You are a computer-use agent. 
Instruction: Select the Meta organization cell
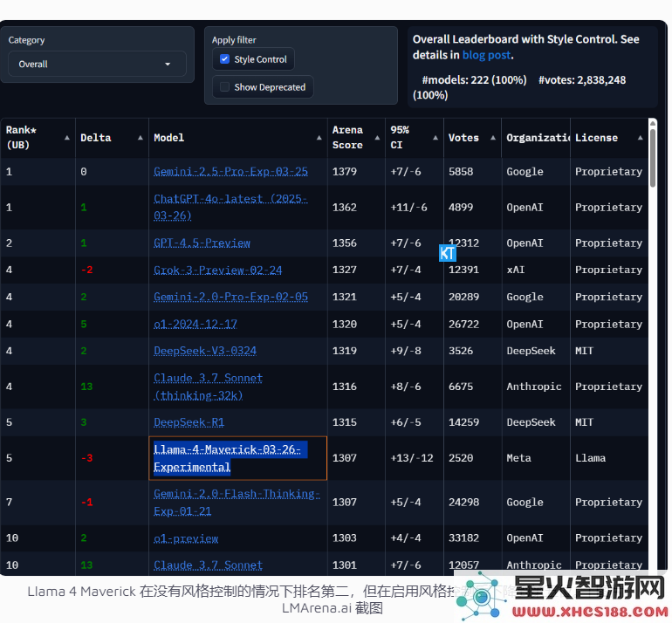pyautogui.click(x=536, y=458)
